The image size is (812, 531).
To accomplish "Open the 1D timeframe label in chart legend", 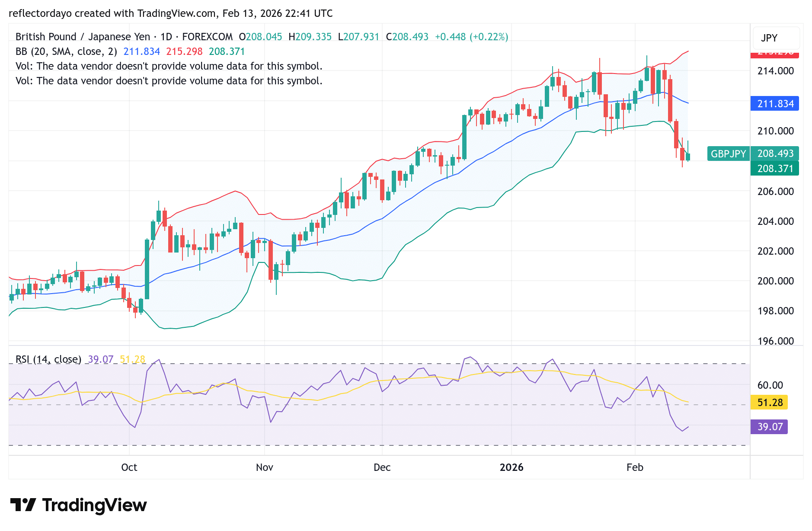I will coord(166,37).
